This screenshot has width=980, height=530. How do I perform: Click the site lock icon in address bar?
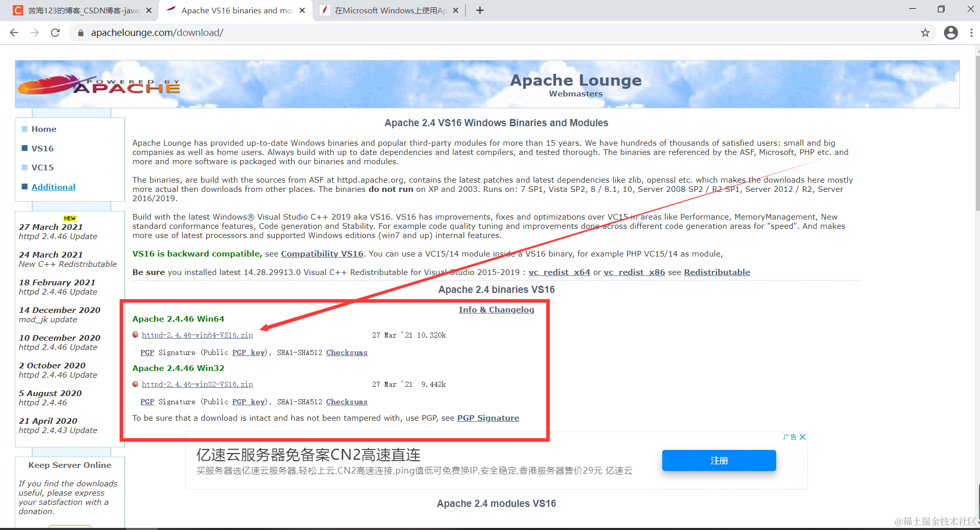[81, 33]
